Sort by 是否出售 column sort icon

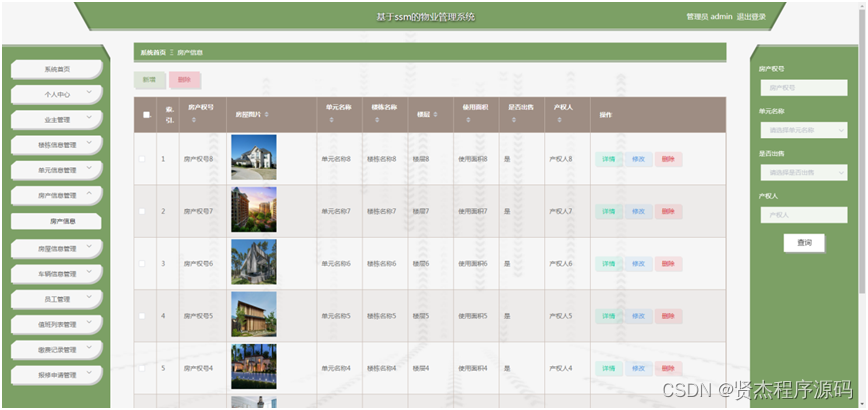(x=513, y=120)
